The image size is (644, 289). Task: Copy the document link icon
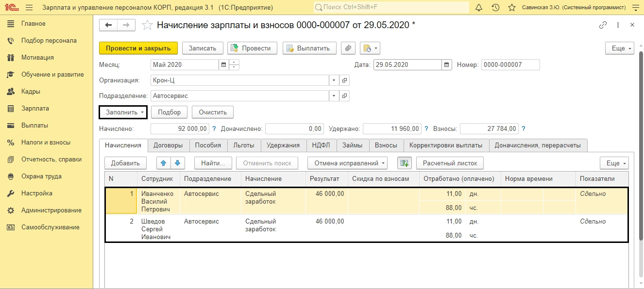pos(603,25)
